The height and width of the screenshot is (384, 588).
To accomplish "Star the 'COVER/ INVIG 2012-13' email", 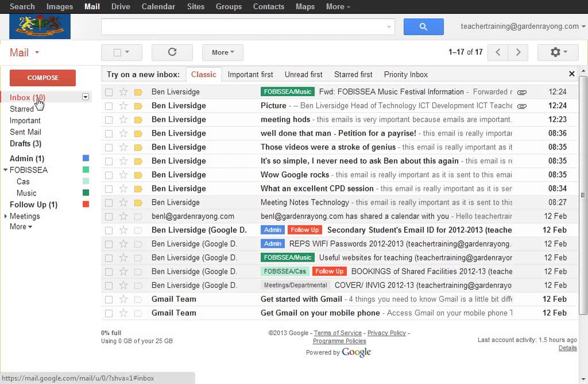I will click(123, 285).
